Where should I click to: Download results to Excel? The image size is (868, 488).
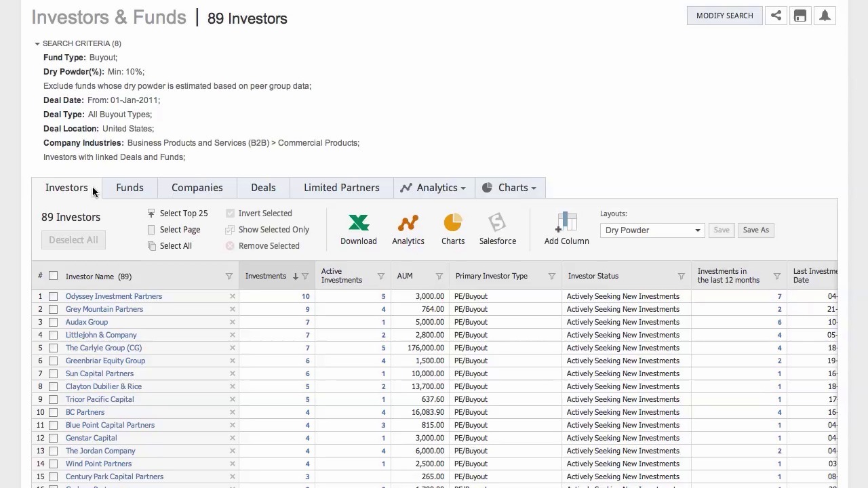359,229
